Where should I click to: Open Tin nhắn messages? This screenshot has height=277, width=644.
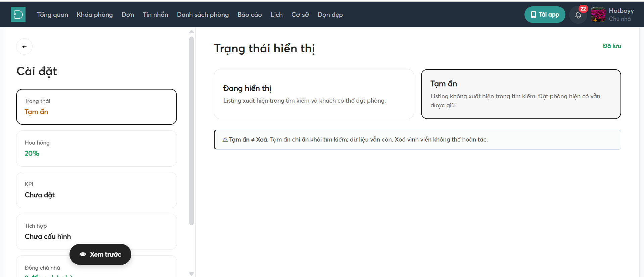pos(155,15)
